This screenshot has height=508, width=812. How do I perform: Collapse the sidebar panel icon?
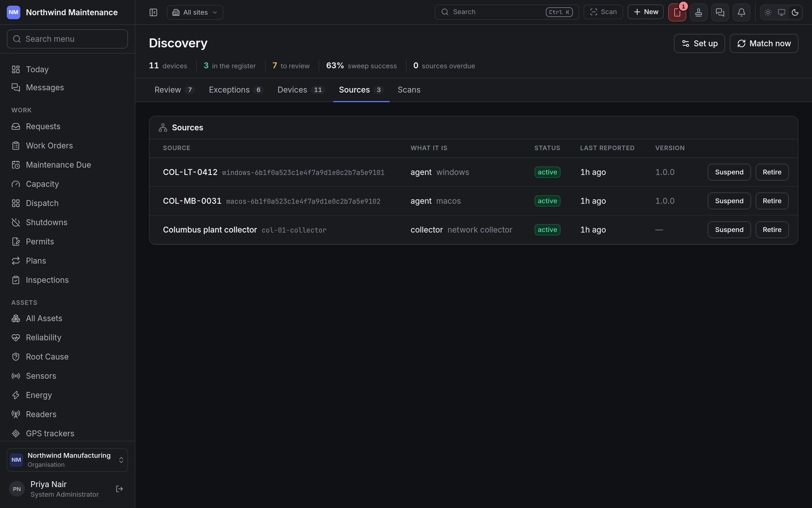coord(153,12)
